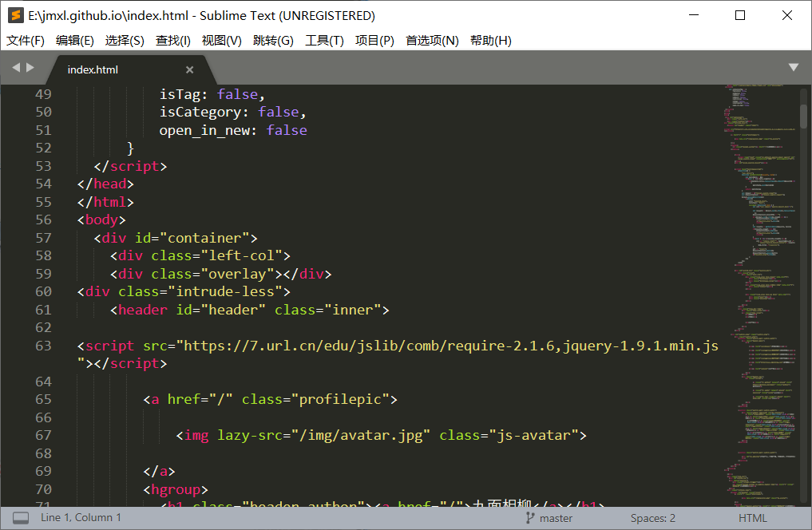The image size is (812, 530).
Task: Click the "inner" class value on line 61
Action: point(353,310)
